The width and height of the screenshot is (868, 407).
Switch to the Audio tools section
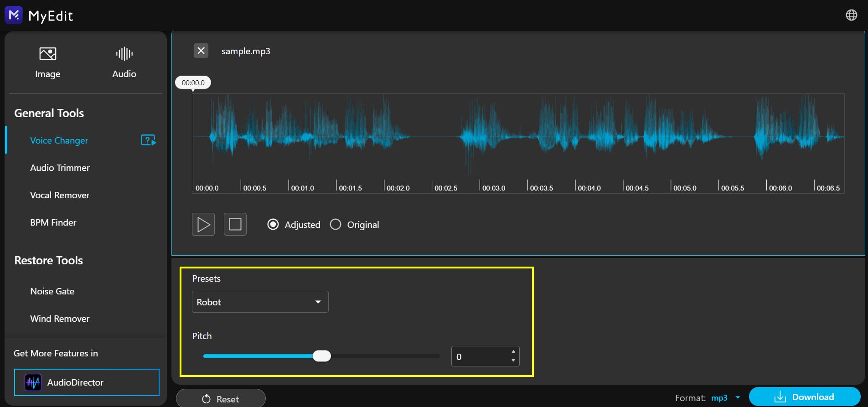click(x=124, y=62)
